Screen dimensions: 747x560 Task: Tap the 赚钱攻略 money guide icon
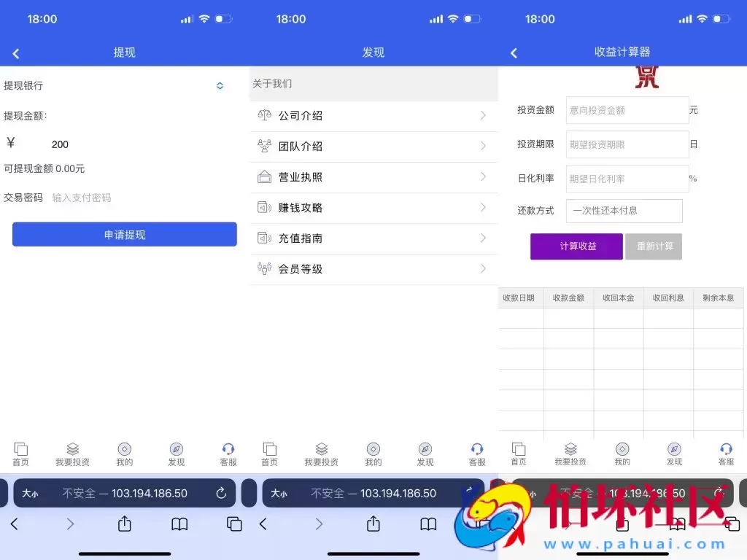click(264, 207)
